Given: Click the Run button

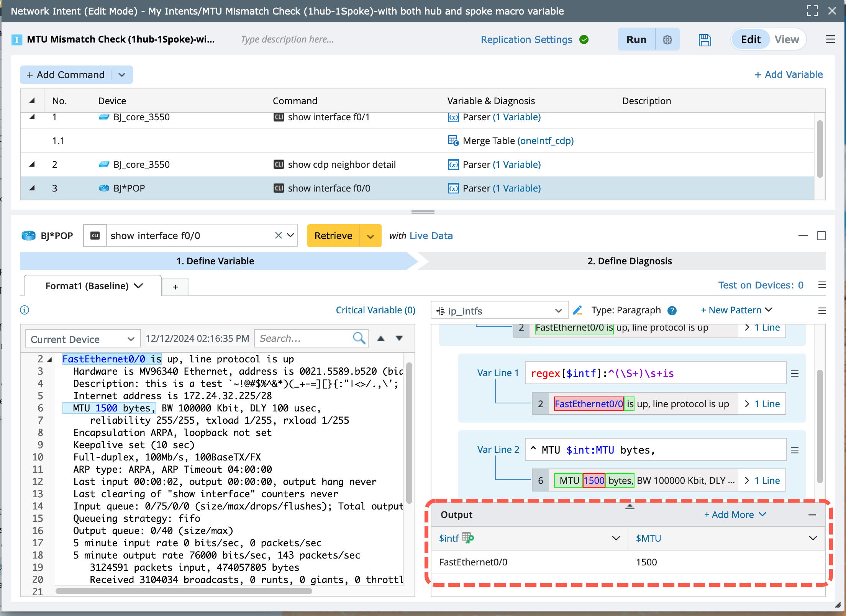Looking at the screenshot, I should click(x=636, y=40).
